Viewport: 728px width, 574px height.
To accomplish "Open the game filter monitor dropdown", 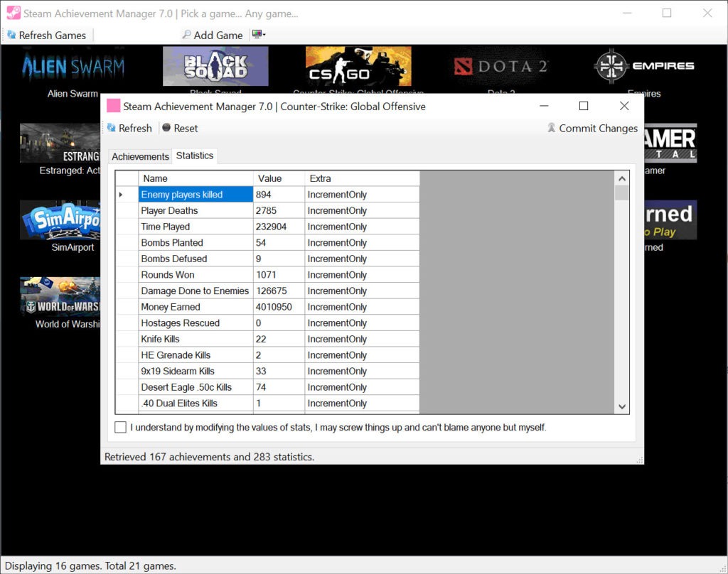I will pyautogui.click(x=259, y=34).
